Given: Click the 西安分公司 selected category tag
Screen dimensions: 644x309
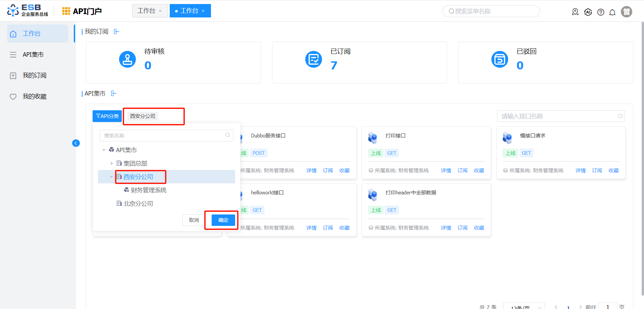Looking at the screenshot, I should (x=143, y=116).
